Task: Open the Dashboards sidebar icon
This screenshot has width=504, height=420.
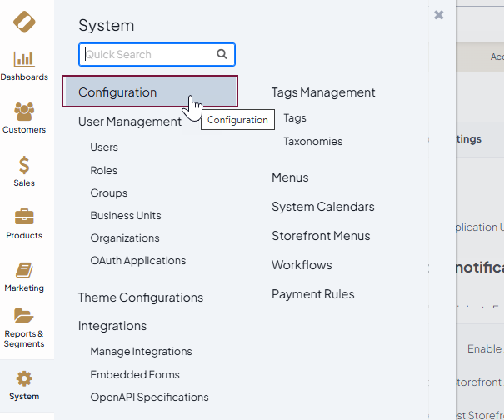Action: (24, 59)
